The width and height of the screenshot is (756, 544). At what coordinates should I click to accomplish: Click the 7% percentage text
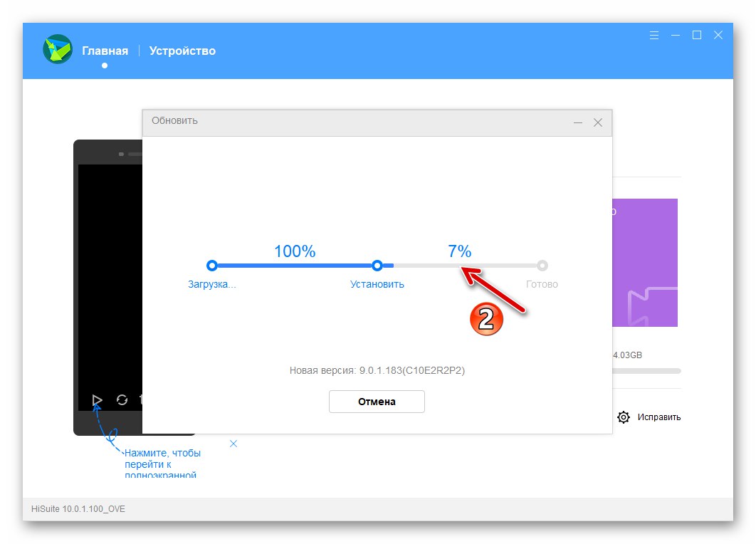click(x=459, y=251)
